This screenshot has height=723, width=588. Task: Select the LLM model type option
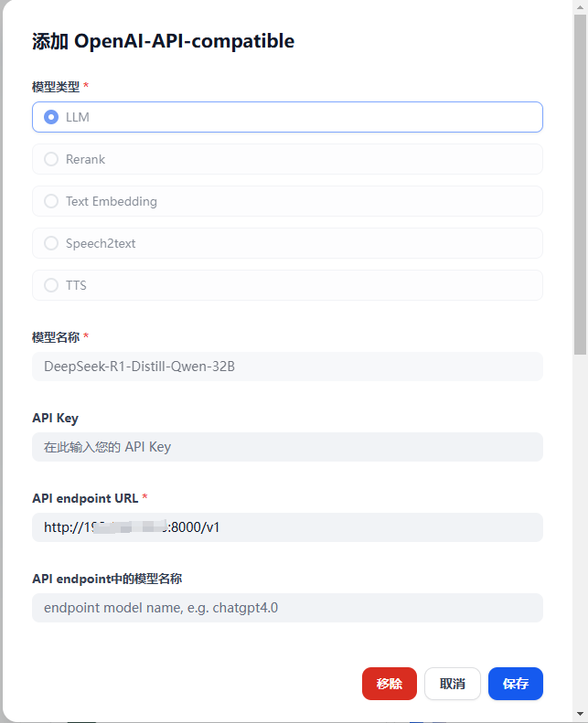tap(287, 117)
